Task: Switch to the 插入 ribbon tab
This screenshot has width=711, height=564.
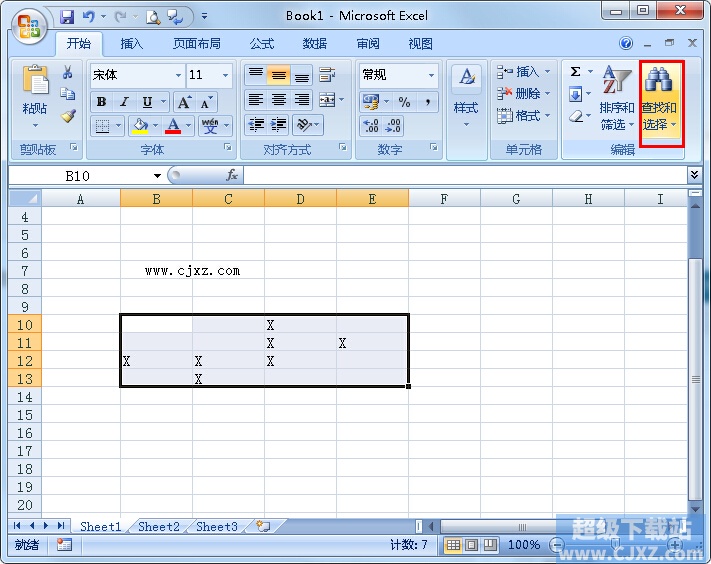Action: [x=131, y=44]
